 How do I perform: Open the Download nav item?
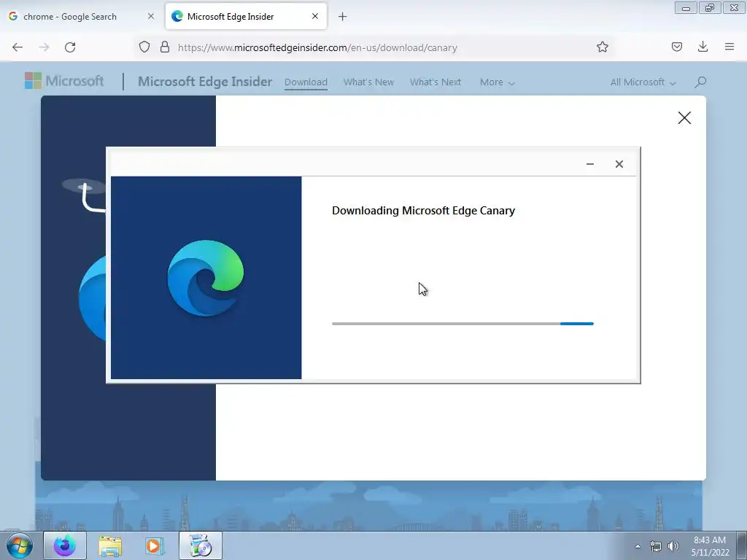click(306, 82)
